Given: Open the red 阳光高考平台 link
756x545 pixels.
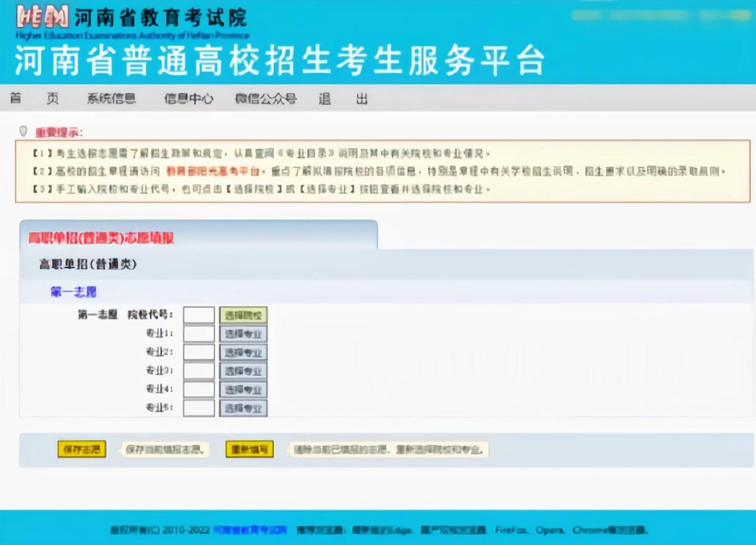Looking at the screenshot, I should click(x=213, y=171).
